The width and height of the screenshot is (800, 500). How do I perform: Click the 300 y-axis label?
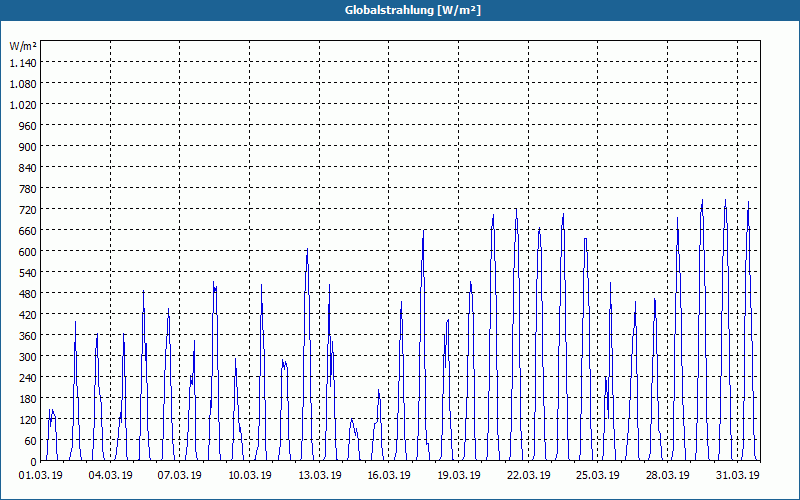(x=28, y=357)
